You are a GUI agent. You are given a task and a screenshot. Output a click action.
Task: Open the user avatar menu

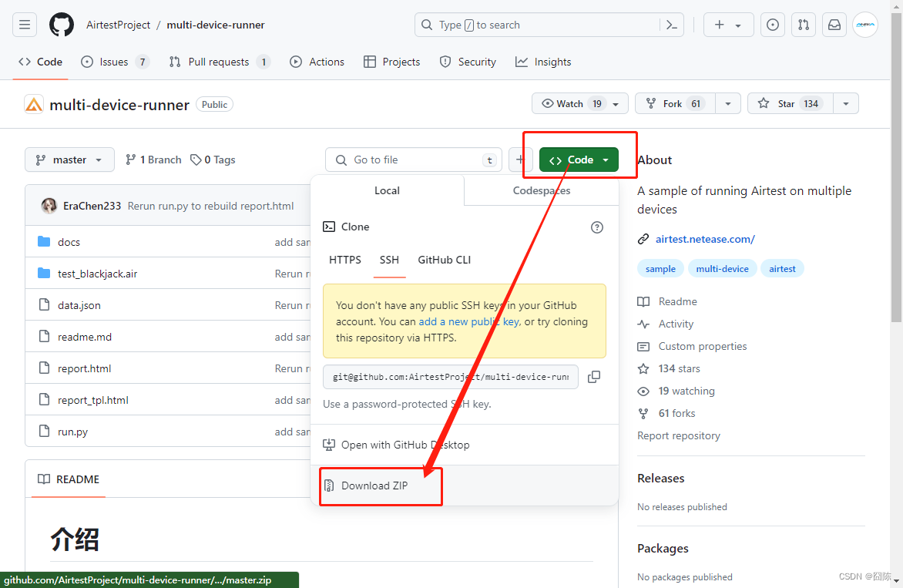click(865, 25)
